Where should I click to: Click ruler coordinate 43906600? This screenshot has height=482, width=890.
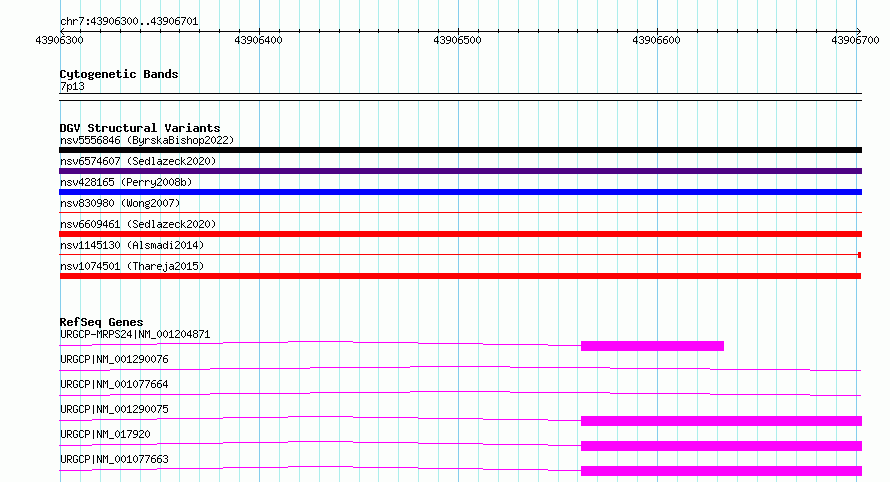coord(656,40)
